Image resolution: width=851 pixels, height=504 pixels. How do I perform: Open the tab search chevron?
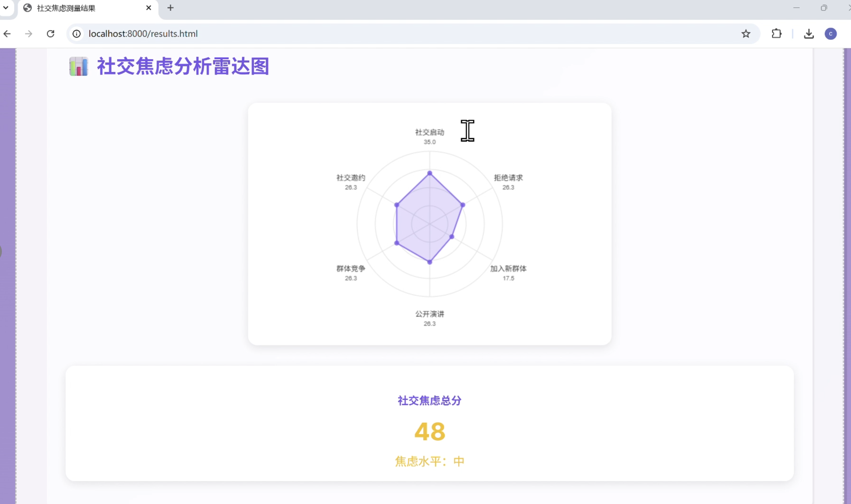pos(6,8)
